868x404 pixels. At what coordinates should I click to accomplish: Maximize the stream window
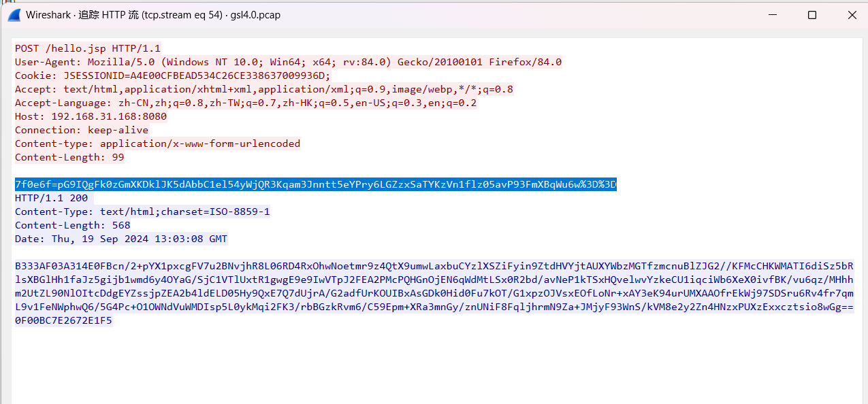(x=811, y=15)
